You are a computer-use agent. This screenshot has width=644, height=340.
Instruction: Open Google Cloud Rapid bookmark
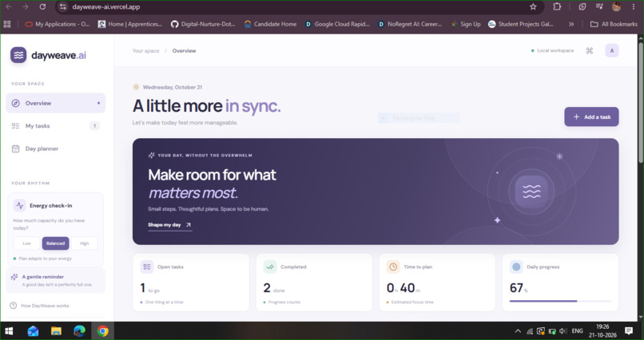coord(337,24)
